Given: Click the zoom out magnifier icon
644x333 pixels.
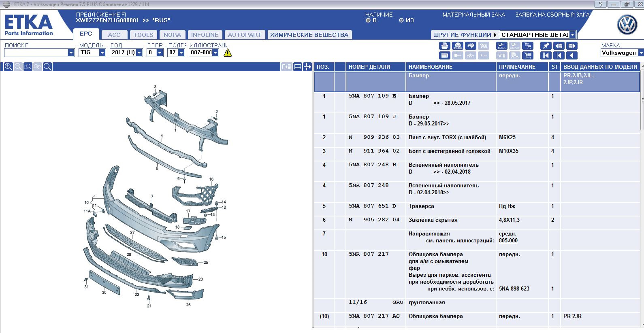Looking at the screenshot, I should 18,67.
